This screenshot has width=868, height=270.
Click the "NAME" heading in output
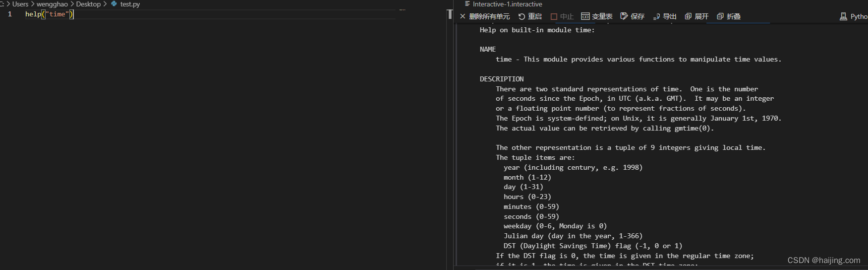488,49
